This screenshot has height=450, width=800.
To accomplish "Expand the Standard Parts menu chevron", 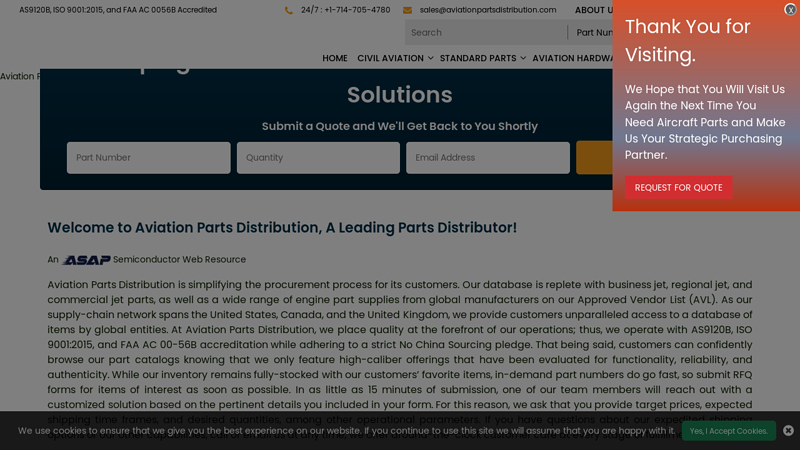I will [523, 58].
